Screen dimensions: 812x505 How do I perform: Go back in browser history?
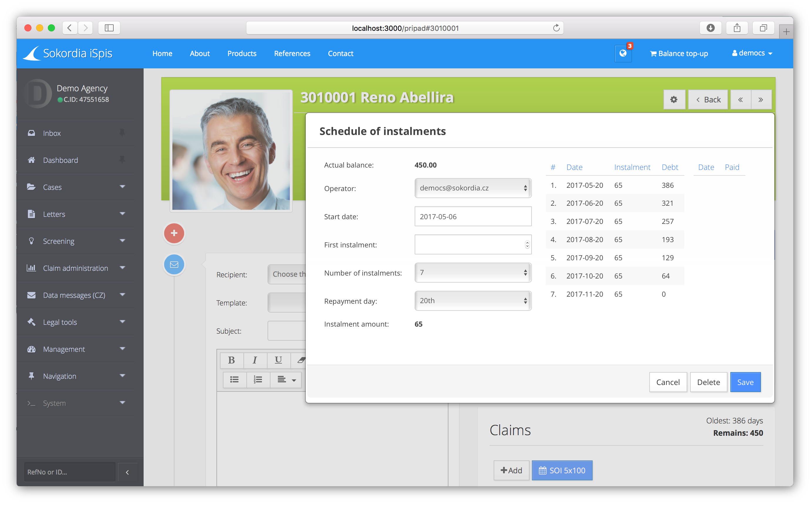tap(70, 28)
